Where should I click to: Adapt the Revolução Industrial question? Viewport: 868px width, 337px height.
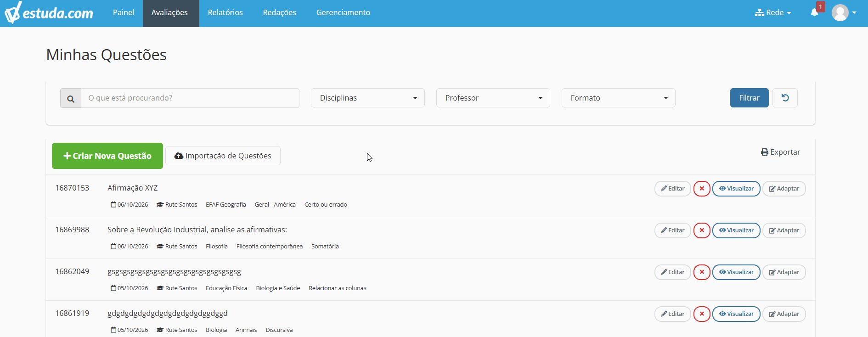pos(784,230)
